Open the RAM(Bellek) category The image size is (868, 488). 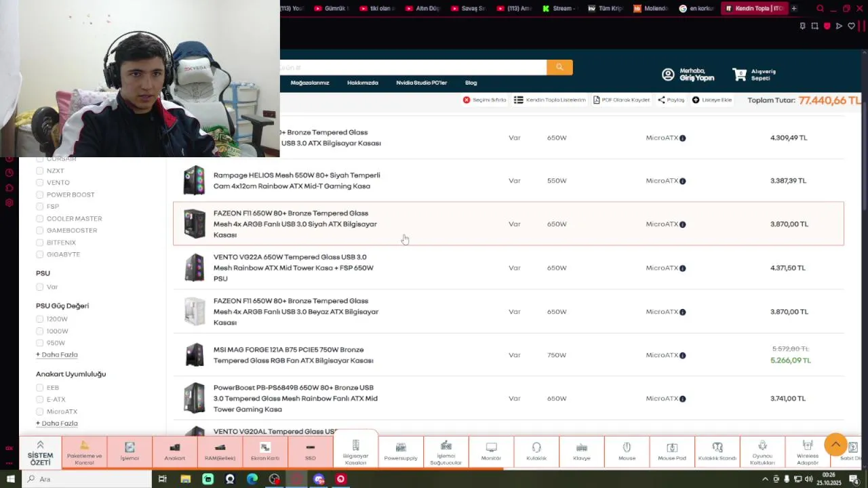click(220, 452)
